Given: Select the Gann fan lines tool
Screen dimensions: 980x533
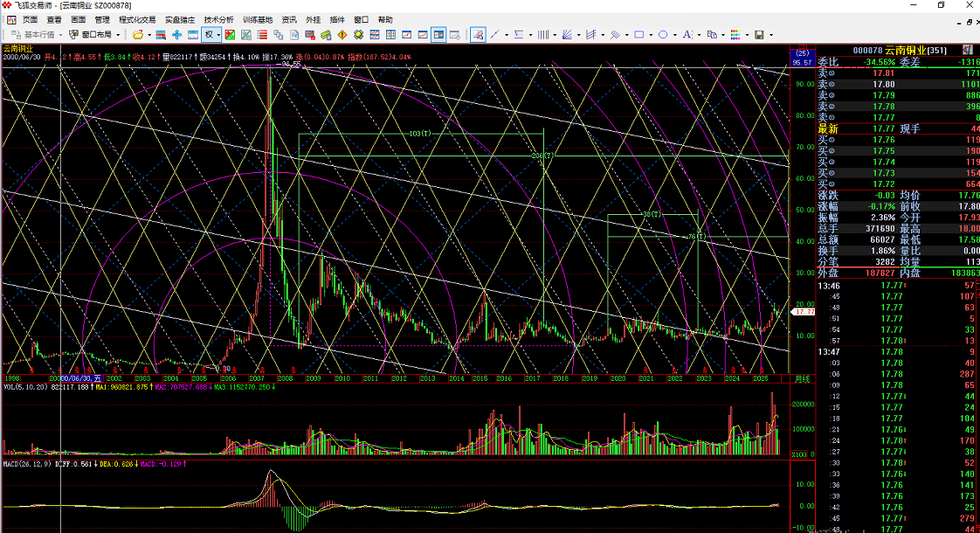Looking at the screenshot, I should [567, 35].
